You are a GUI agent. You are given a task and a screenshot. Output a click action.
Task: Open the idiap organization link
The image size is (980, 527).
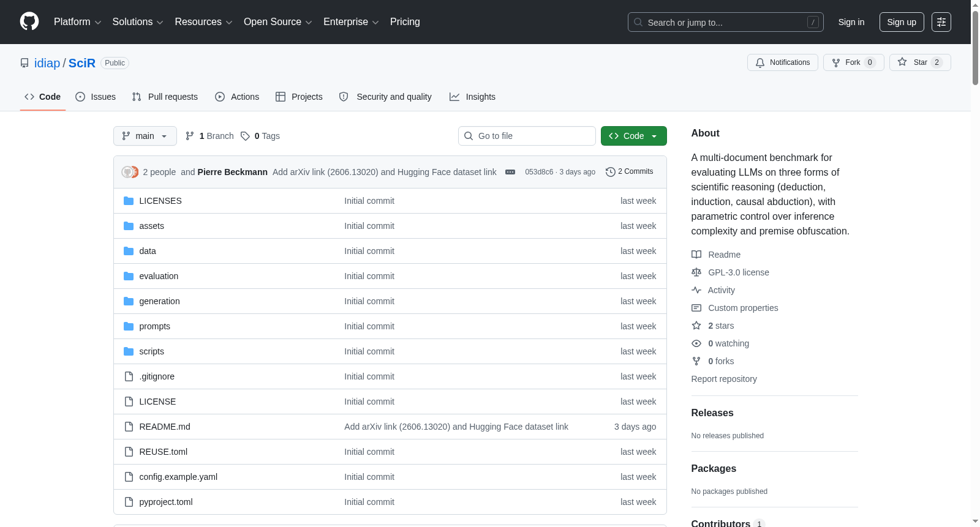(x=47, y=63)
